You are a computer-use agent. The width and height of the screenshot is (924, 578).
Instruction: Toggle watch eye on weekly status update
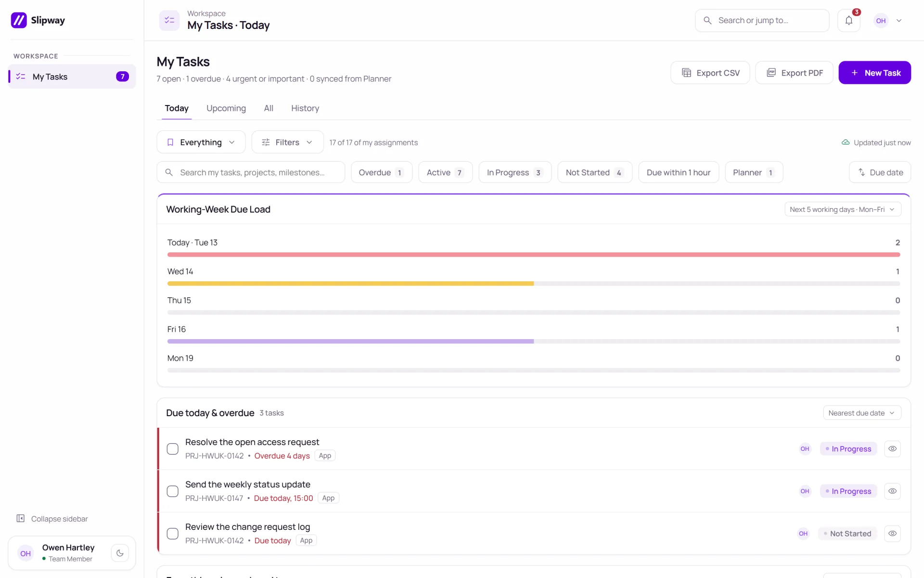click(892, 491)
